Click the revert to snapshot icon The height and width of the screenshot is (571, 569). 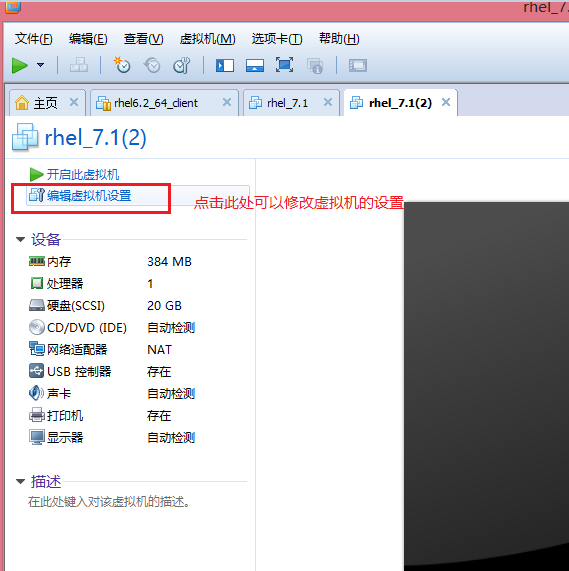click(152, 66)
